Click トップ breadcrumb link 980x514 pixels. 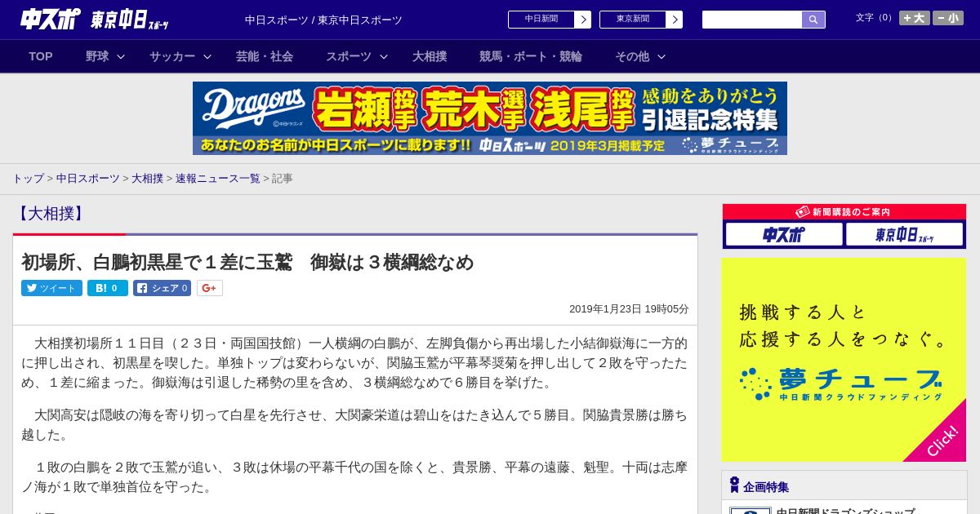click(28, 178)
